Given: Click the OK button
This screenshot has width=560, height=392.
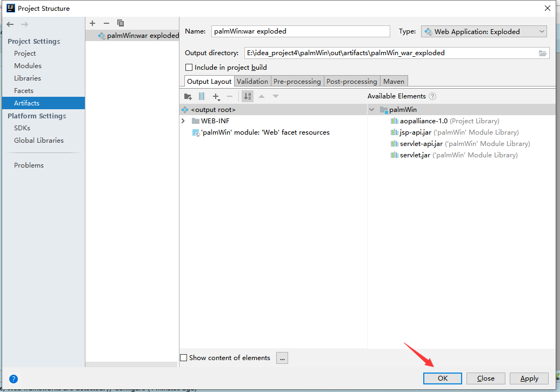Looking at the screenshot, I should click(443, 378).
